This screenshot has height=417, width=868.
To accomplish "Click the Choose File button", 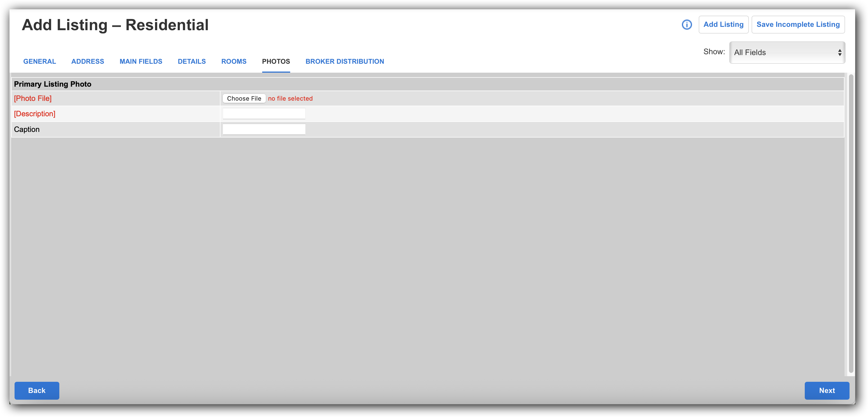I will (x=244, y=99).
